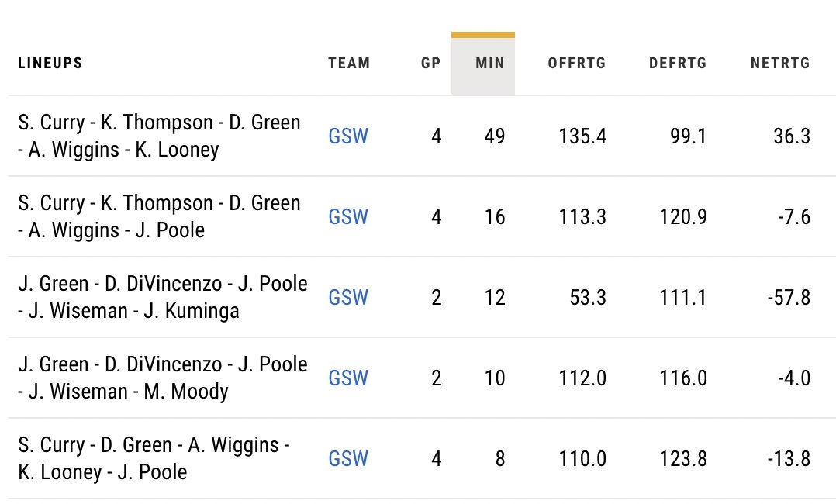Sort by the GP column header
The image size is (836, 504).
click(x=430, y=64)
